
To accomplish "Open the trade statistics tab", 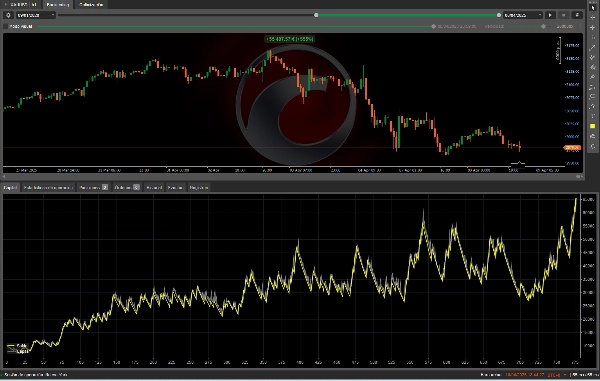I will tap(48, 187).
